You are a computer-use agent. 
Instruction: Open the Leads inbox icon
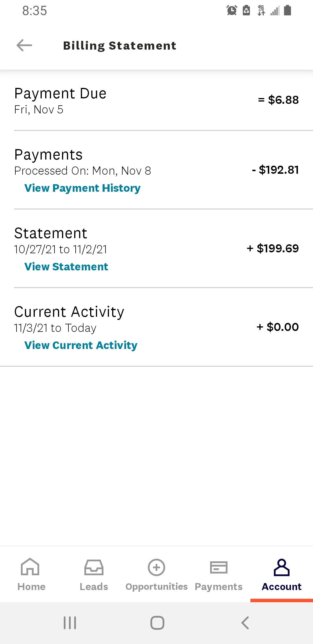(x=94, y=567)
